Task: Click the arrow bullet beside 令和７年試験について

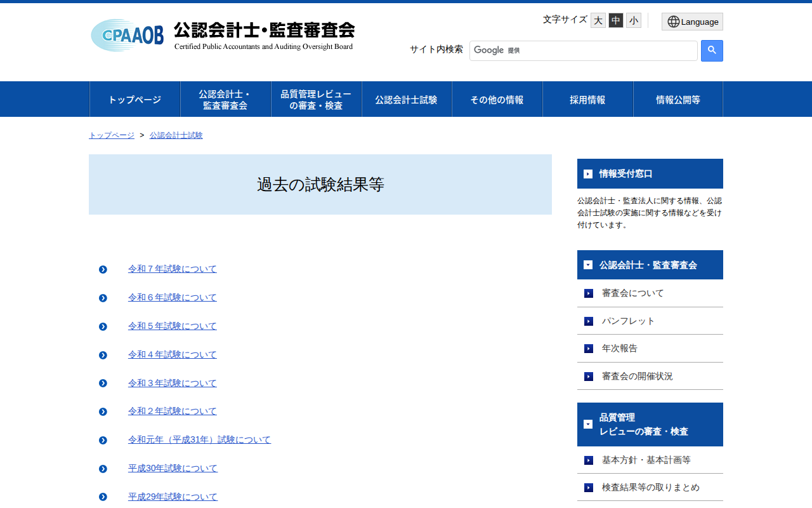Action: pos(103,269)
